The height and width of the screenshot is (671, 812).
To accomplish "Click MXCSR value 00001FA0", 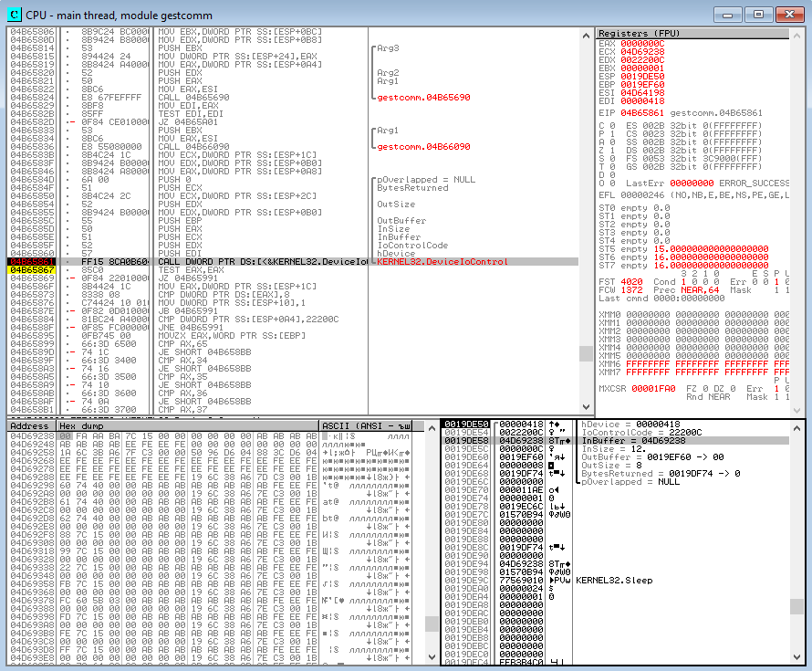I will 653,389.
